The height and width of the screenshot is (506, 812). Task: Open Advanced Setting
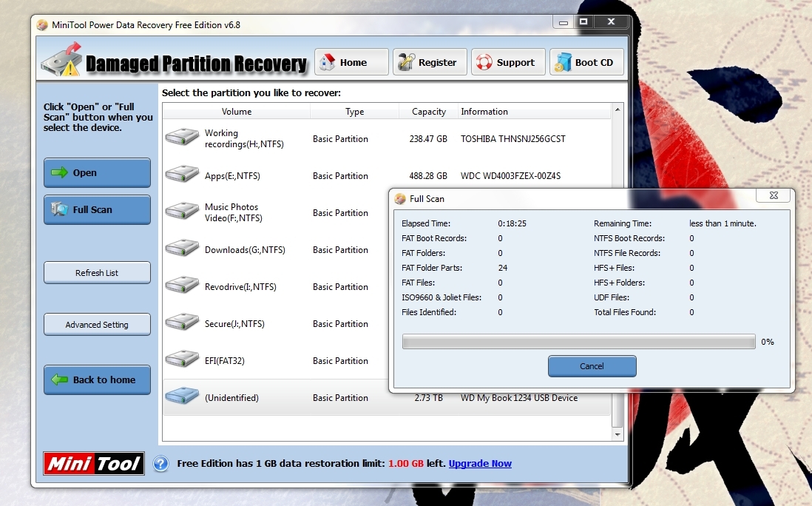pyautogui.click(x=98, y=325)
